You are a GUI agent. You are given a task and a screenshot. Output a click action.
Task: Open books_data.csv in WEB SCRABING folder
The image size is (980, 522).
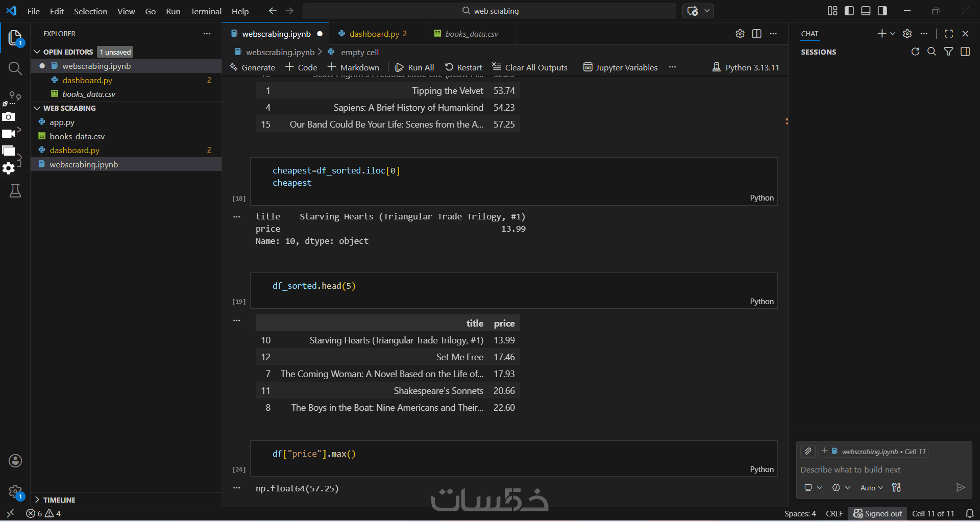coord(77,136)
